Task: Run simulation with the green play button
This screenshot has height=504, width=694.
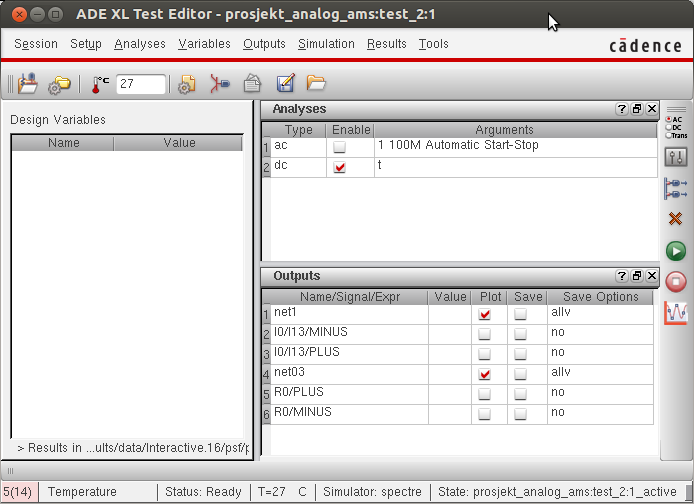Action: 676,251
